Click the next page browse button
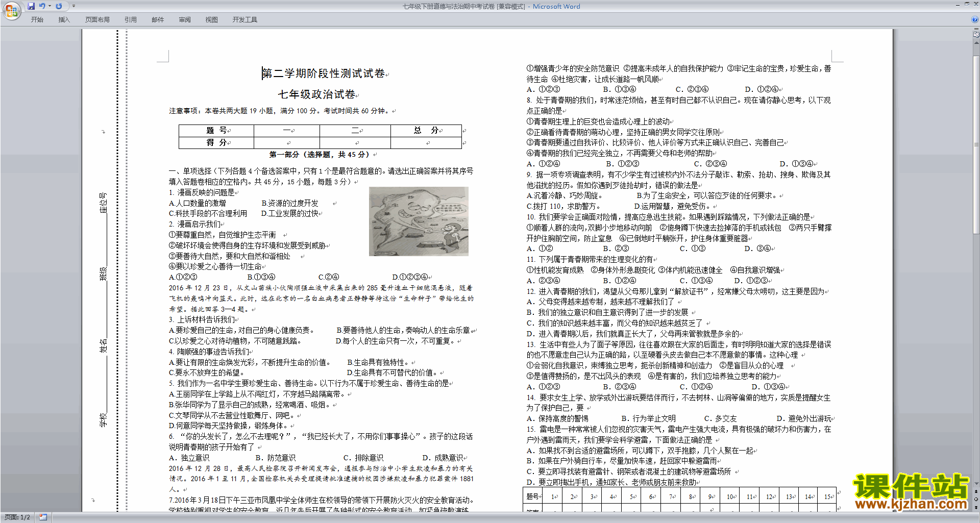Screen dimensions: 980x523 [976, 507]
